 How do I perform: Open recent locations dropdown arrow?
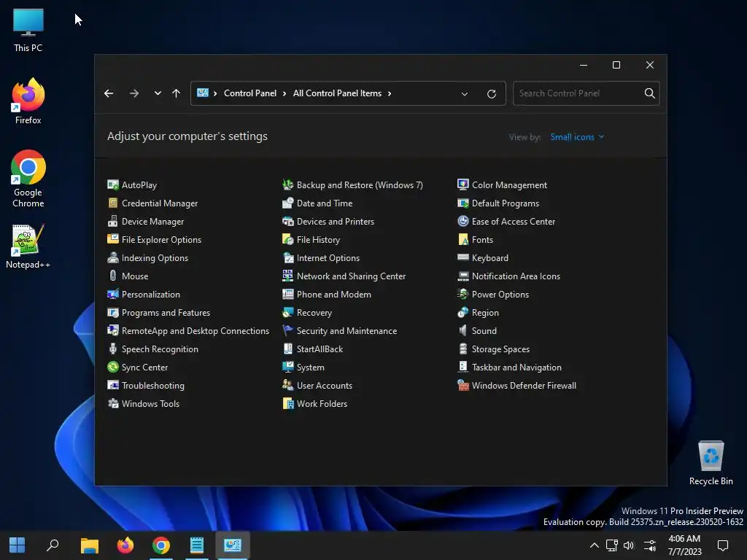158,93
